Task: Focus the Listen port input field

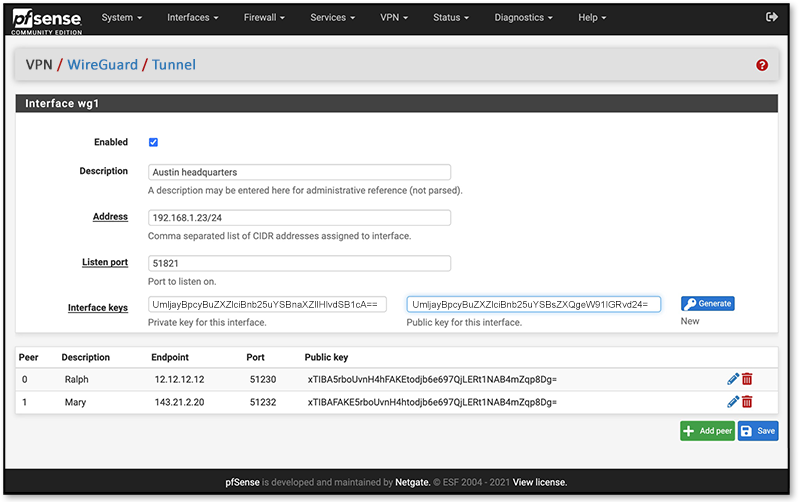Action: [299, 263]
